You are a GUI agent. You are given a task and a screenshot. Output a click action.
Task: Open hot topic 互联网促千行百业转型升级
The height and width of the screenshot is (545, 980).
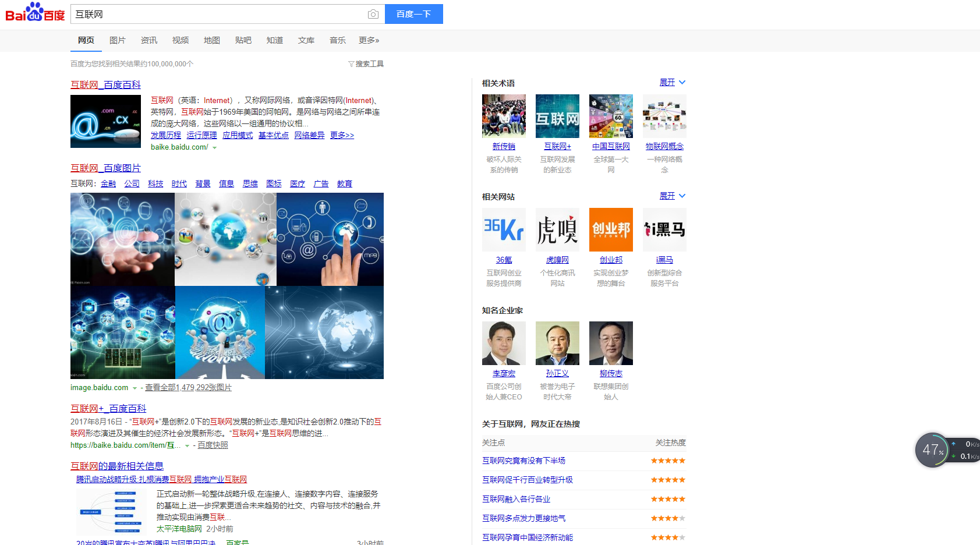tap(528, 480)
